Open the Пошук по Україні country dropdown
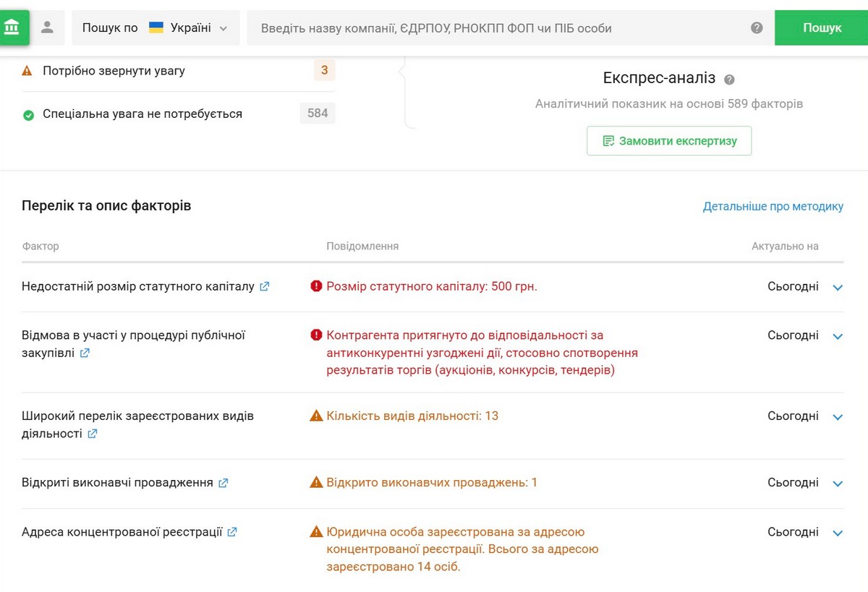The width and height of the screenshot is (868, 592). pyautogui.click(x=156, y=28)
